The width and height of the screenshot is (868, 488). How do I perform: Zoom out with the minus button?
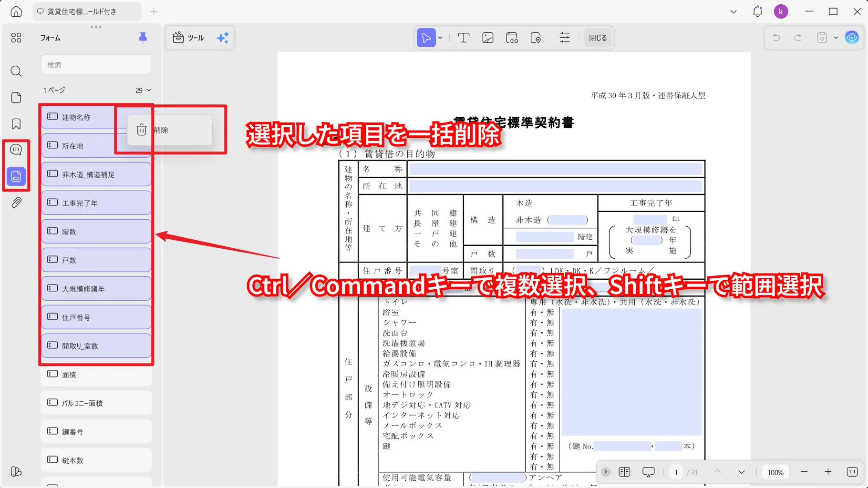pos(804,472)
